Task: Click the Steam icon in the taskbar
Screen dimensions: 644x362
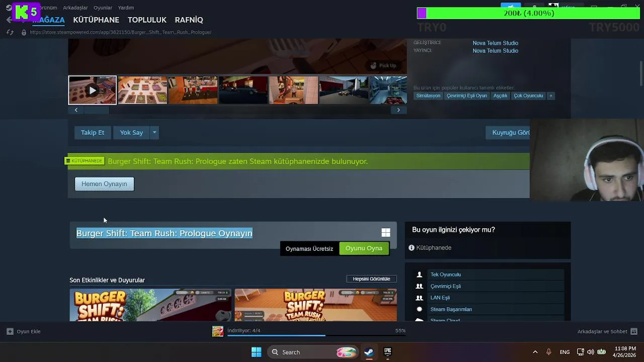Action: (369, 352)
